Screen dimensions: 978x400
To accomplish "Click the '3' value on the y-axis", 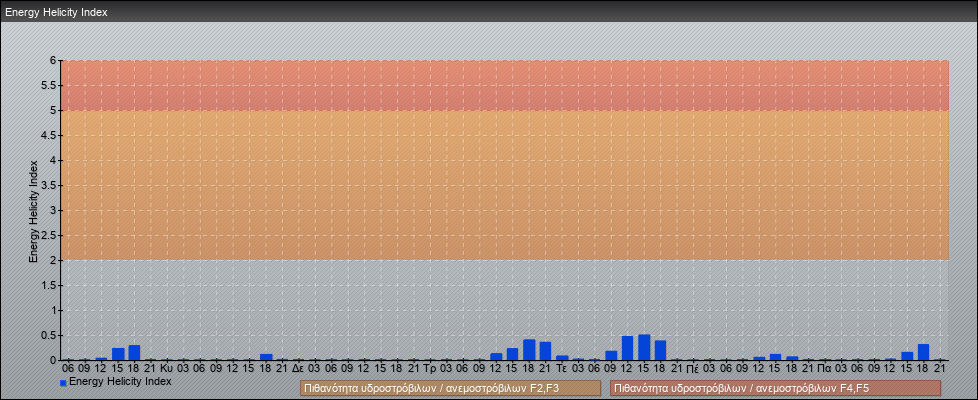I will coord(54,210).
